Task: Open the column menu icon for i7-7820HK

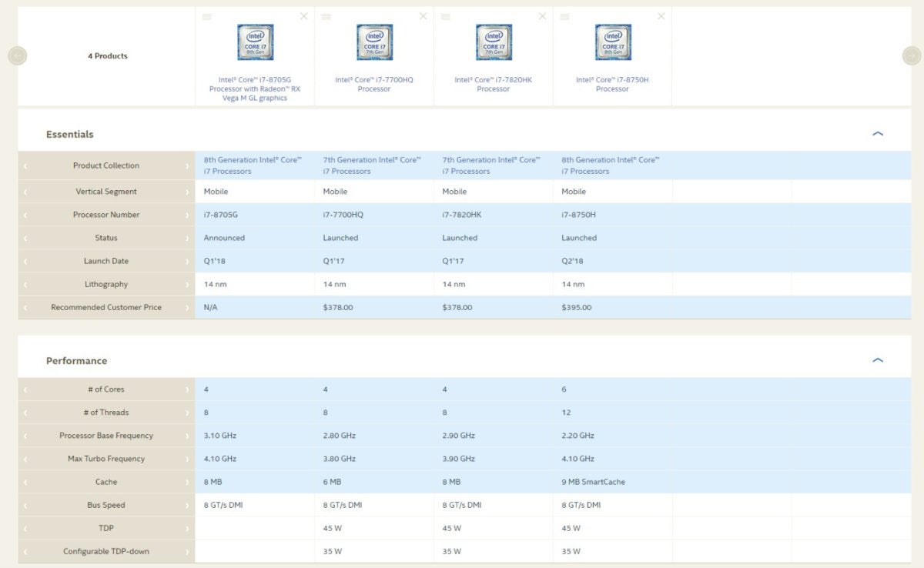Action: 446,16
